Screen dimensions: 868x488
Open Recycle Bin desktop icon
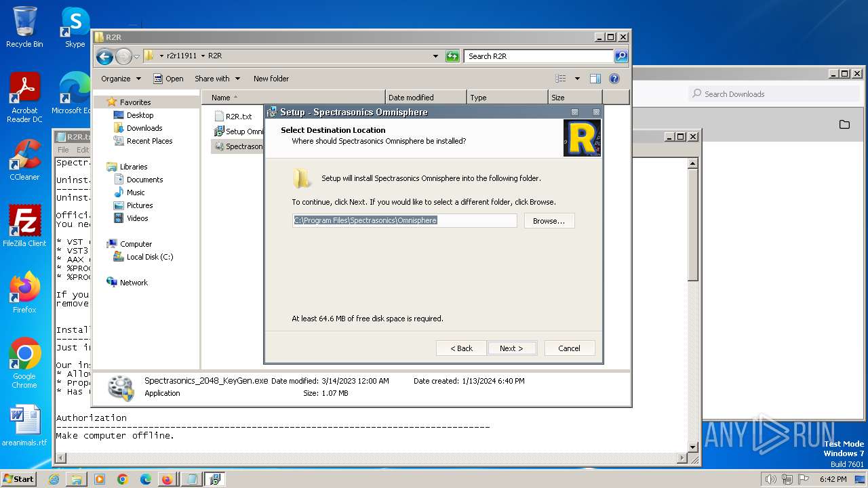tap(24, 27)
